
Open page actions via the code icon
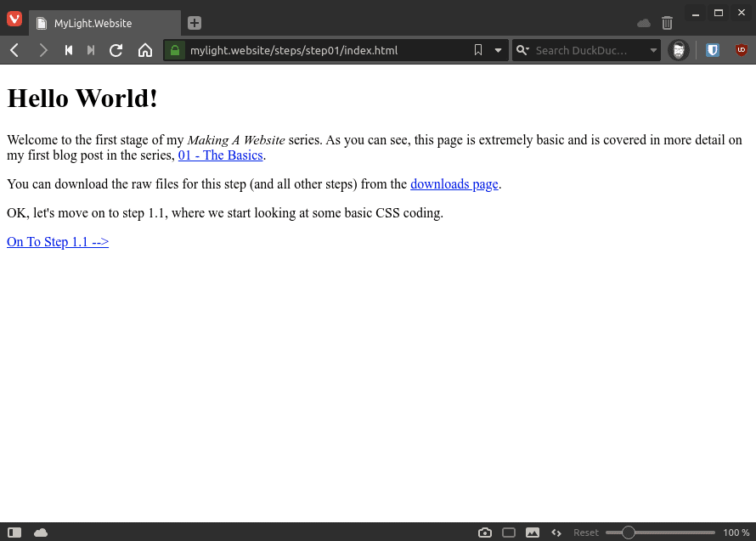[x=556, y=533]
